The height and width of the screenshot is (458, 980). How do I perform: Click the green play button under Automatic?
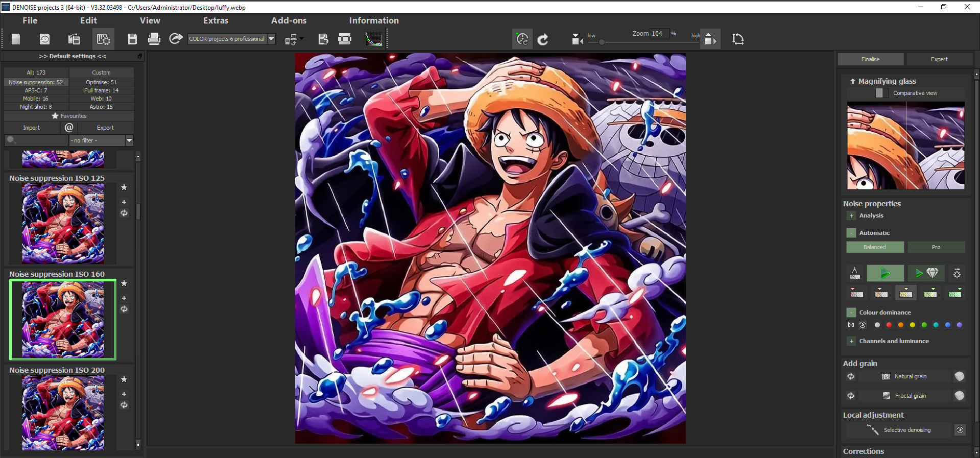click(885, 274)
